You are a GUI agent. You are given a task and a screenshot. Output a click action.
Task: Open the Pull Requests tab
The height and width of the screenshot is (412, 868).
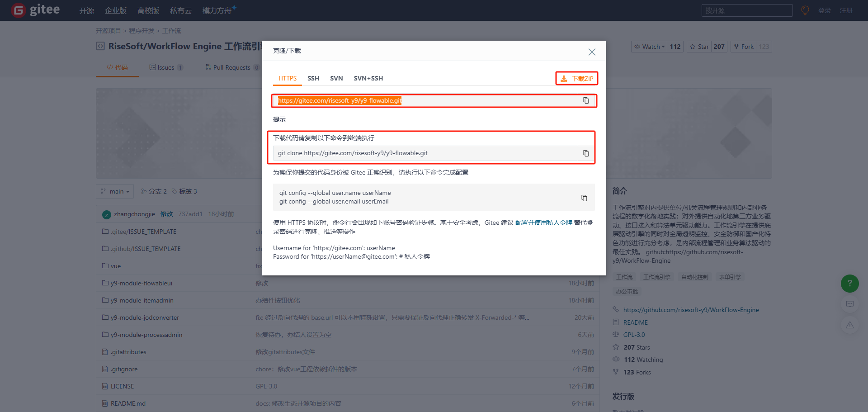[232, 67]
